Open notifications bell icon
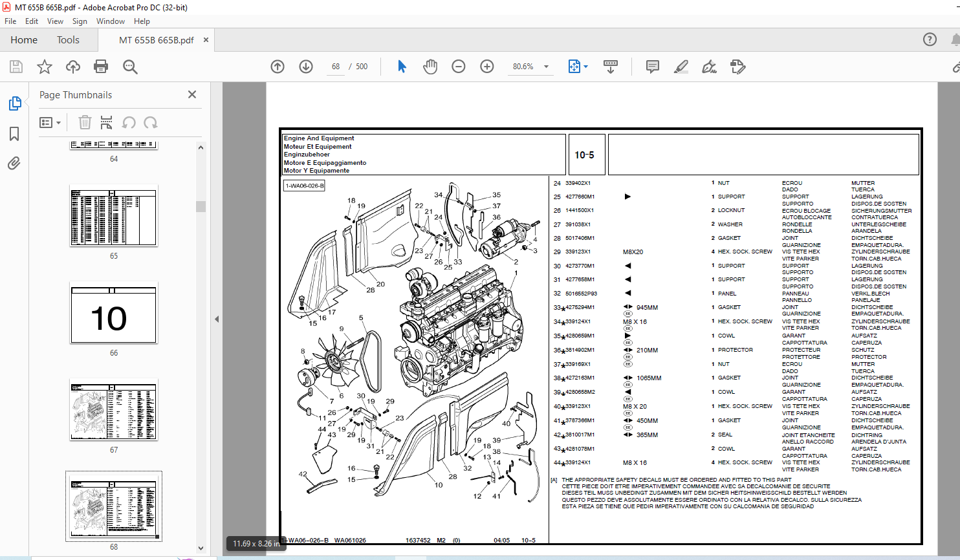 pyautogui.click(x=955, y=39)
